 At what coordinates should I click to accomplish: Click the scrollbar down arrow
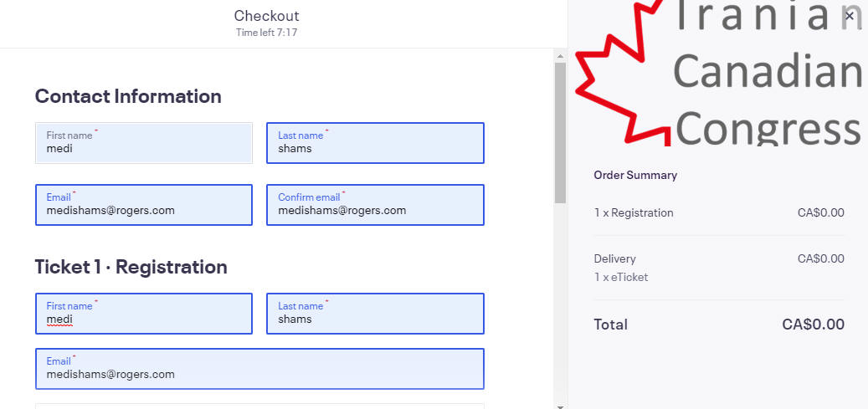point(560,406)
